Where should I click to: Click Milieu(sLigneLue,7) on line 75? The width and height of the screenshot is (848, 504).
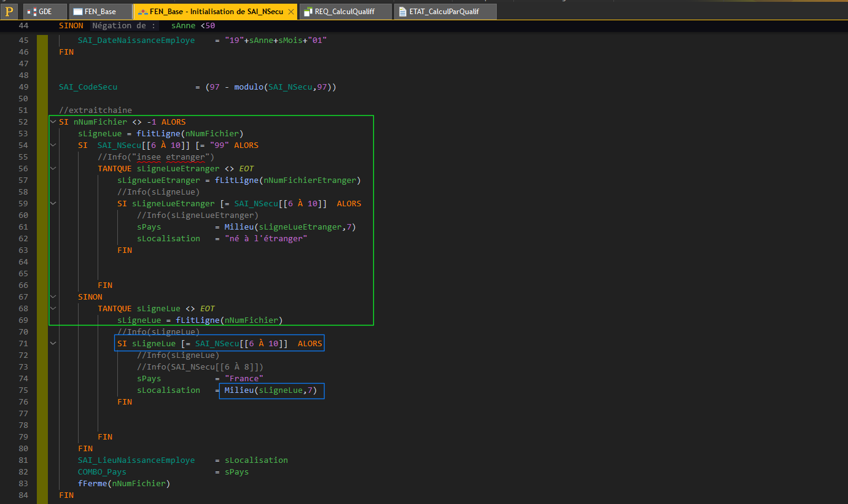click(271, 390)
